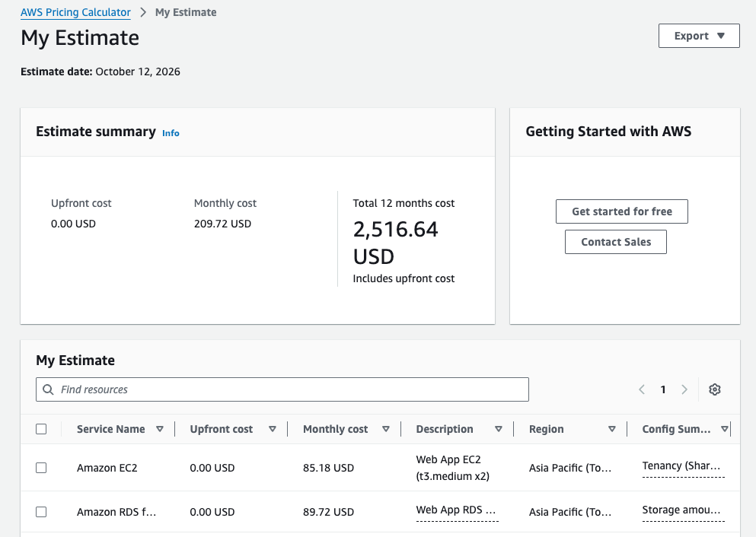Open the Export dropdown menu
Image resolution: width=756 pixels, height=537 pixels.
699,36
